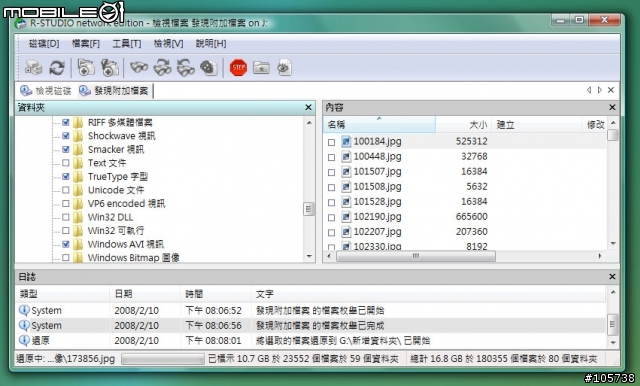Sort by the 建立 column header

[x=537, y=124]
